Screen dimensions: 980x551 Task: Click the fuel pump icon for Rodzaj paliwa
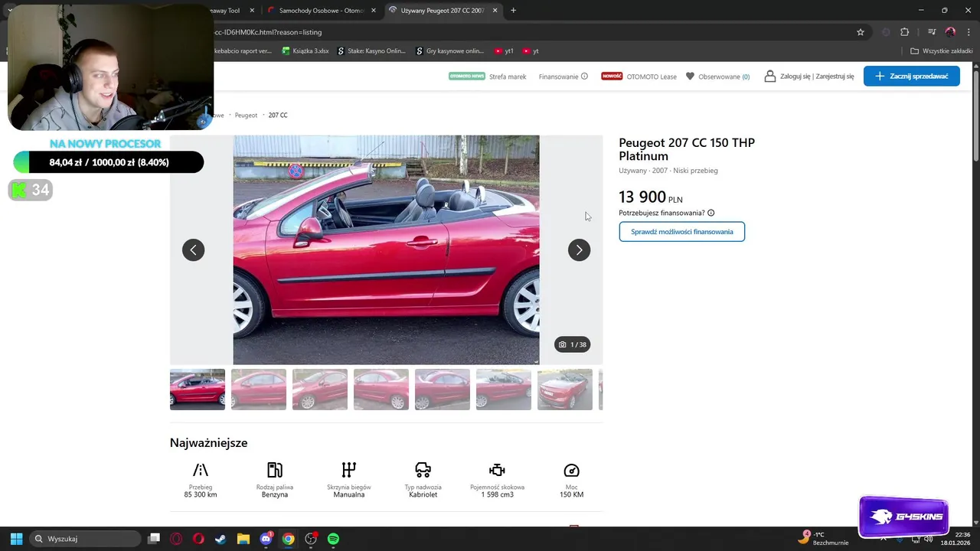(275, 470)
